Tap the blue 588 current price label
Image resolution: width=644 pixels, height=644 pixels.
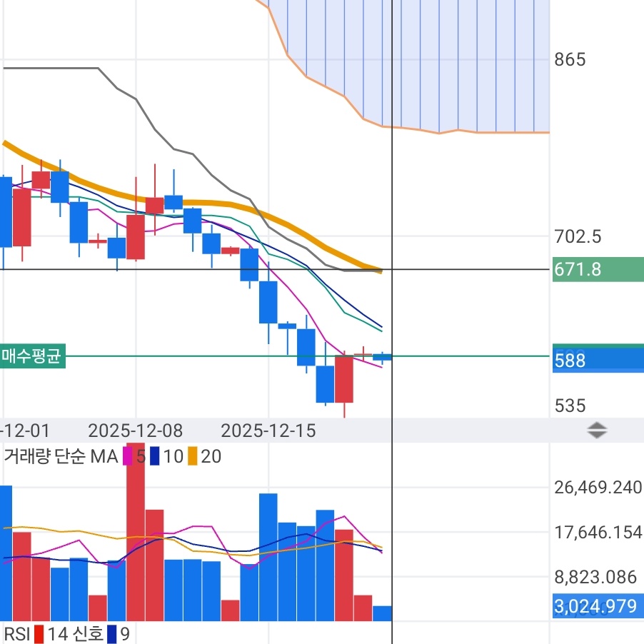point(598,360)
